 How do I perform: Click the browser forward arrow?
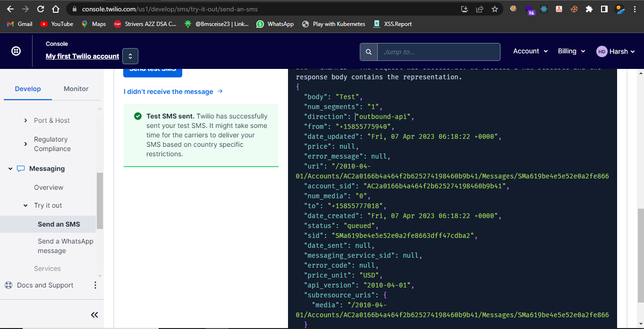[x=25, y=9]
